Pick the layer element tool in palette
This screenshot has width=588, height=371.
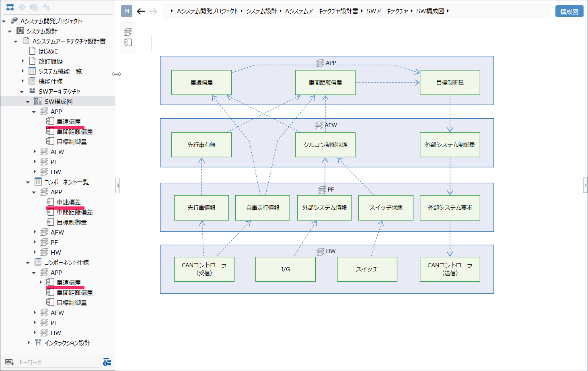(x=128, y=32)
